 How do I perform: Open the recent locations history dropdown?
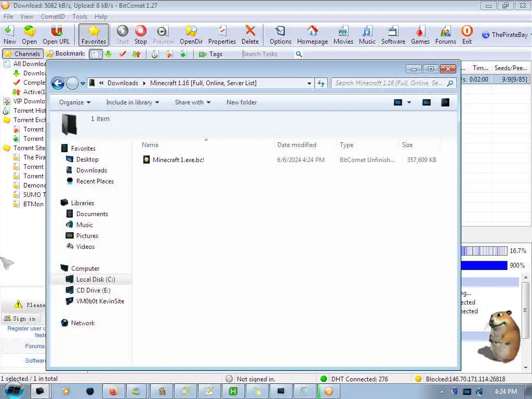click(x=83, y=84)
